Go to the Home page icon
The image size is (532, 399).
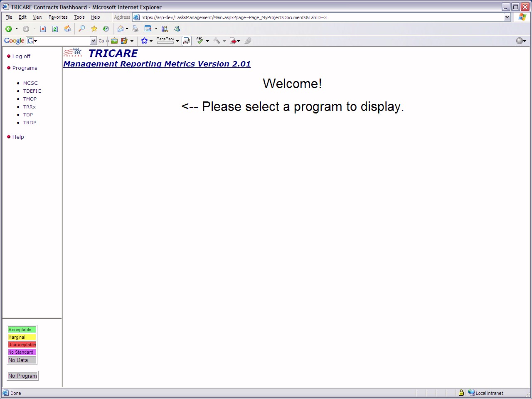[x=67, y=29]
